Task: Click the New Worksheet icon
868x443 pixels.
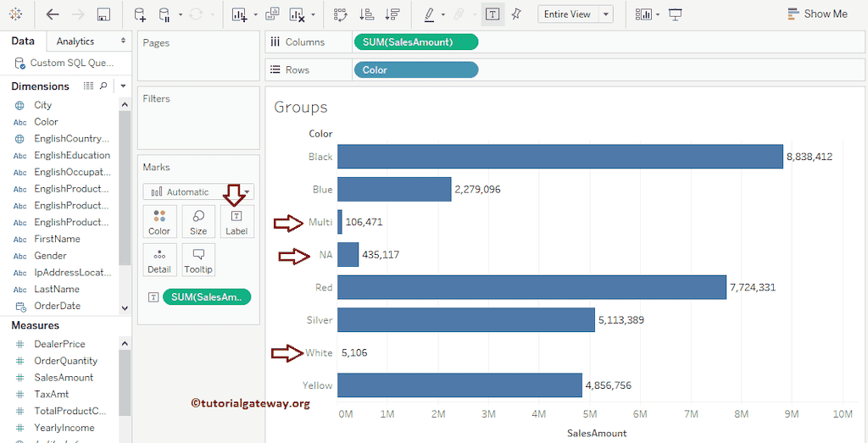Action: 239,14
